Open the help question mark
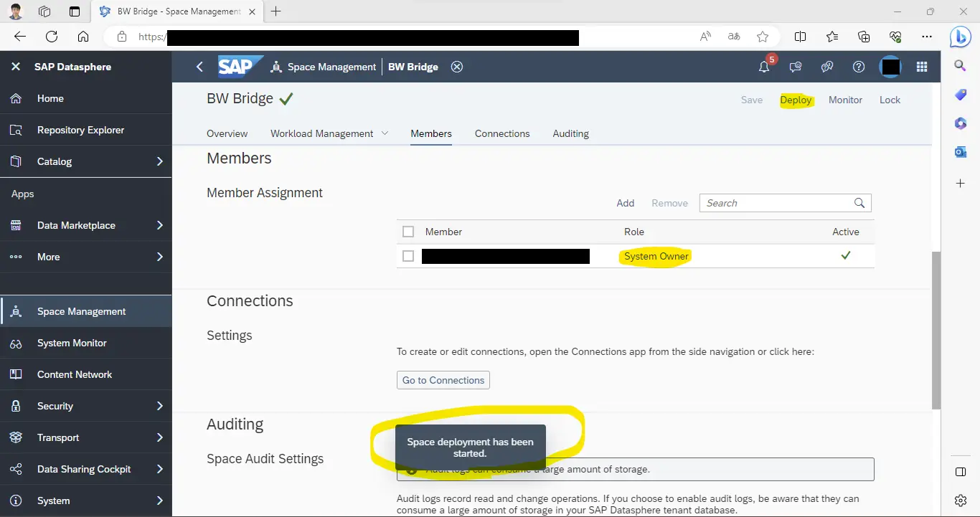The image size is (980, 517). pos(859,67)
